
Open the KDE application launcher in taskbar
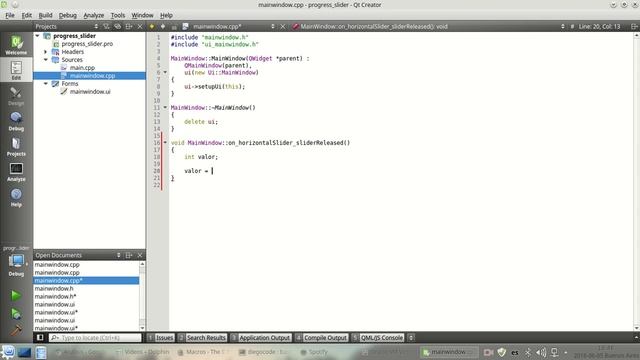coord(8,352)
